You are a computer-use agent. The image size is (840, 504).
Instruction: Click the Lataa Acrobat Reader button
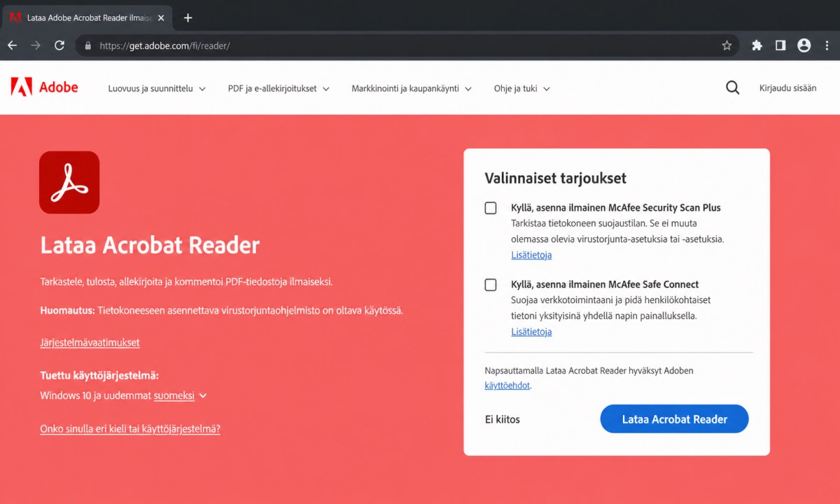point(674,419)
